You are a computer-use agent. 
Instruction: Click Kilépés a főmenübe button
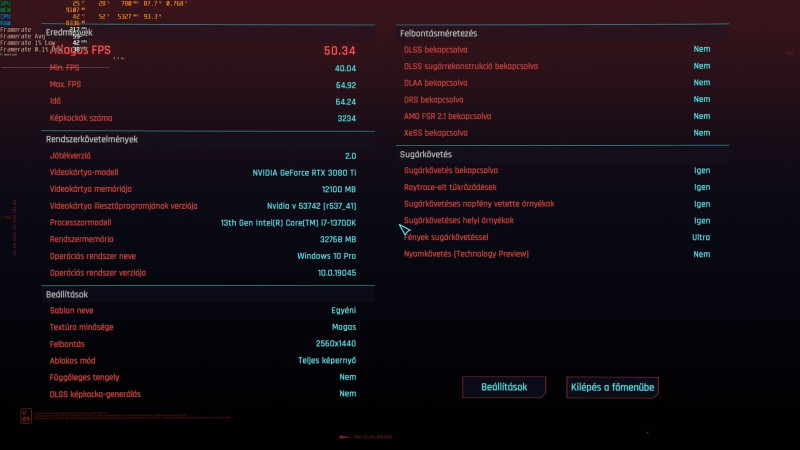pyautogui.click(x=612, y=387)
